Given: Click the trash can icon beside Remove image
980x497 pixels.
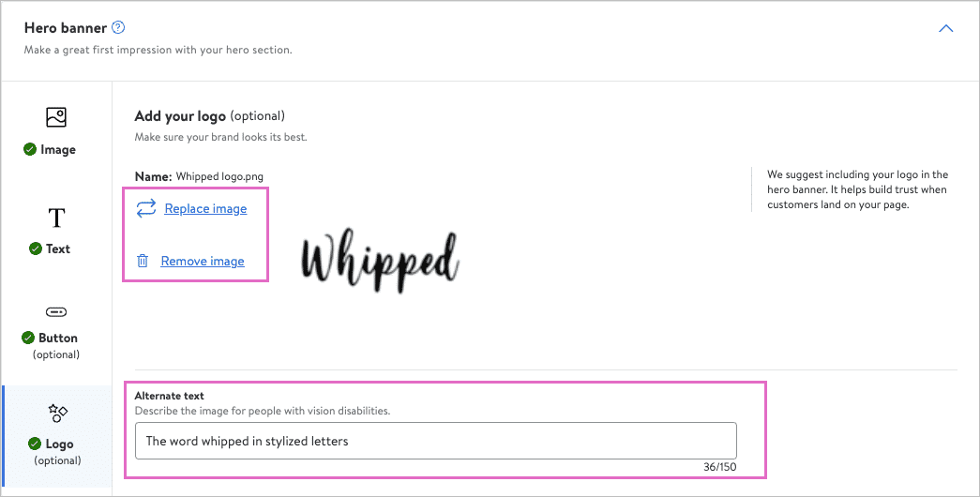Looking at the screenshot, I should tap(143, 262).
